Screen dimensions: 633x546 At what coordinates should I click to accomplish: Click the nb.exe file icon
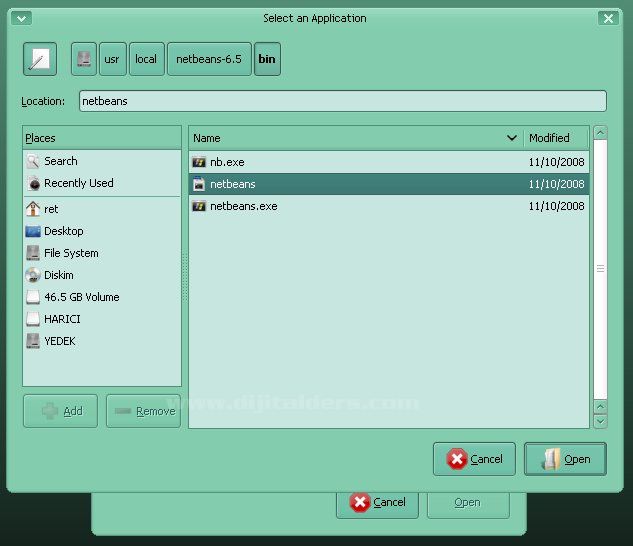(x=199, y=162)
